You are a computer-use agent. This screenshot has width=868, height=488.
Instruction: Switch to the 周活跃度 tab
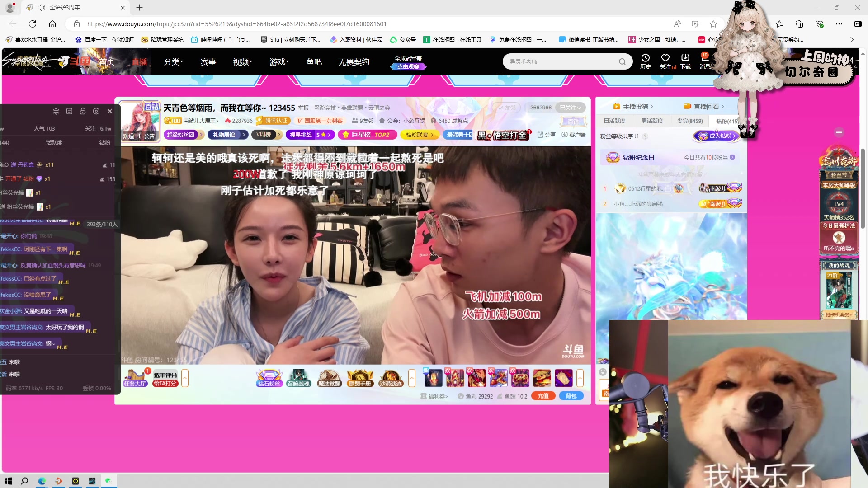(x=652, y=121)
